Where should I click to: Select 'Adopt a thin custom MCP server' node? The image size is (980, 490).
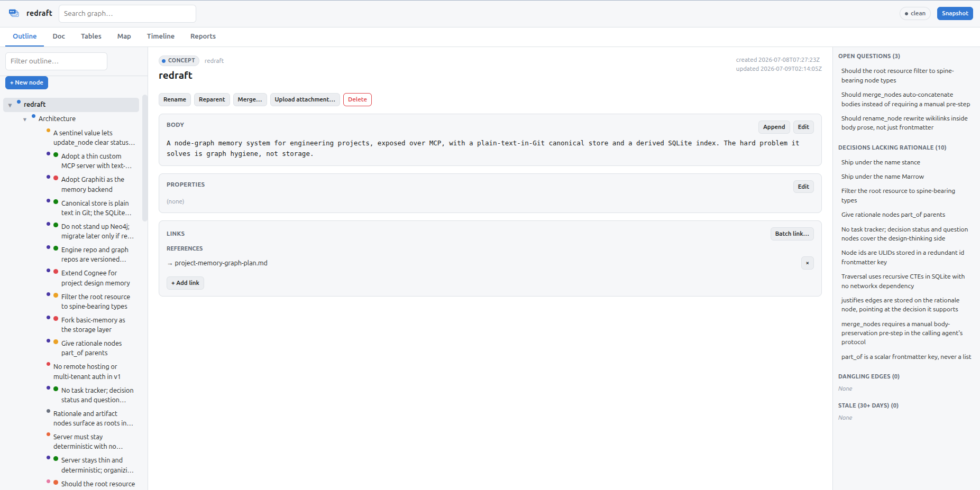click(x=97, y=161)
